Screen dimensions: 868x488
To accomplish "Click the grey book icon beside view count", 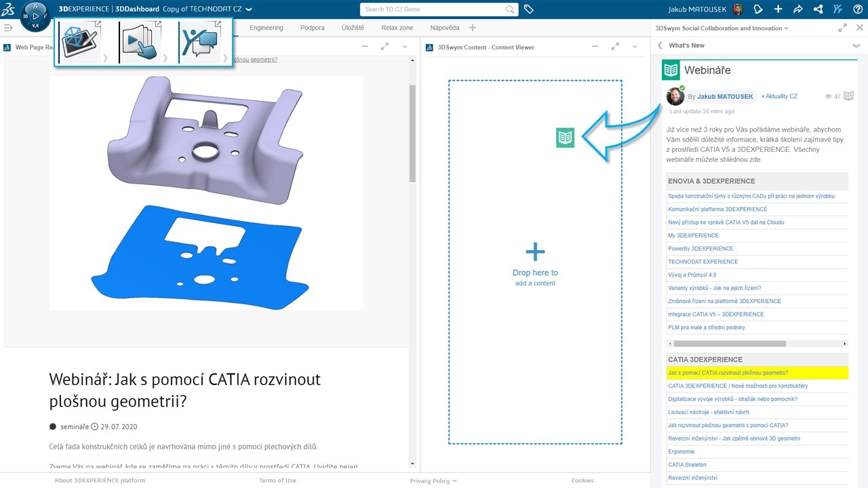I will coord(848,96).
